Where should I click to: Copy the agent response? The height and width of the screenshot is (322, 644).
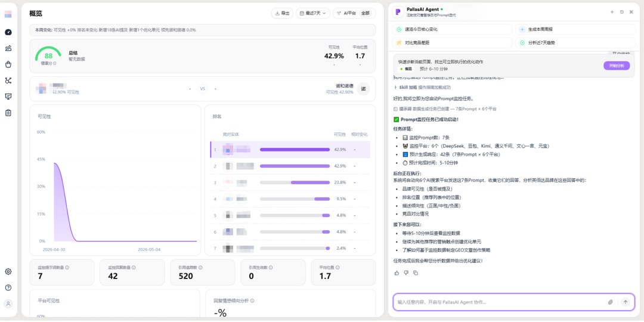[x=416, y=273]
